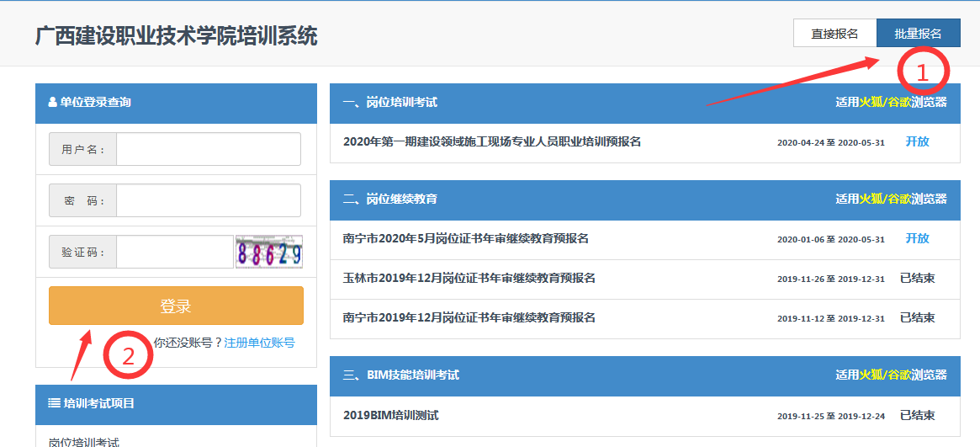Open 南宁市2019年12月岗位证书年审继续教育预报名
The width and height of the screenshot is (980, 447).
pos(469,318)
